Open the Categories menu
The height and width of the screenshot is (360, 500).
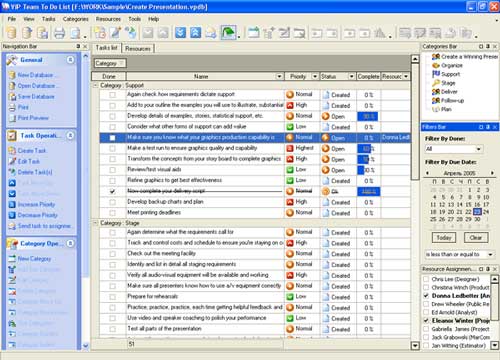tap(76, 19)
